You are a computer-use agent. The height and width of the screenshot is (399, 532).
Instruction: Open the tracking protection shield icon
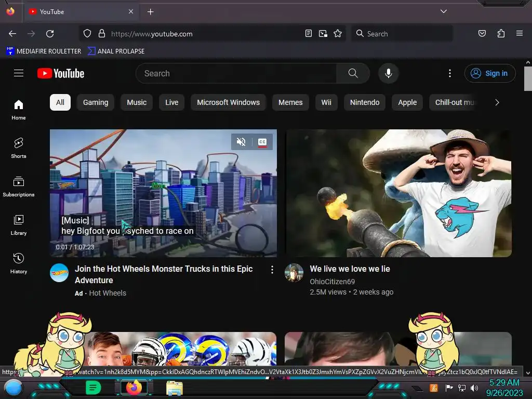coord(87,34)
